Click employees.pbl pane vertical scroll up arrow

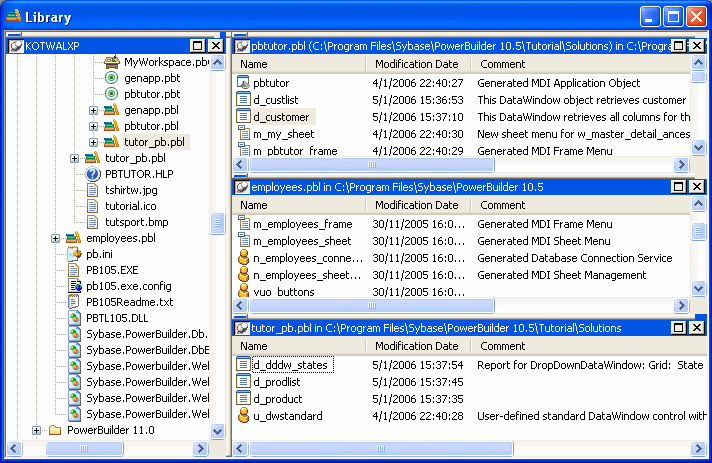[x=698, y=203]
